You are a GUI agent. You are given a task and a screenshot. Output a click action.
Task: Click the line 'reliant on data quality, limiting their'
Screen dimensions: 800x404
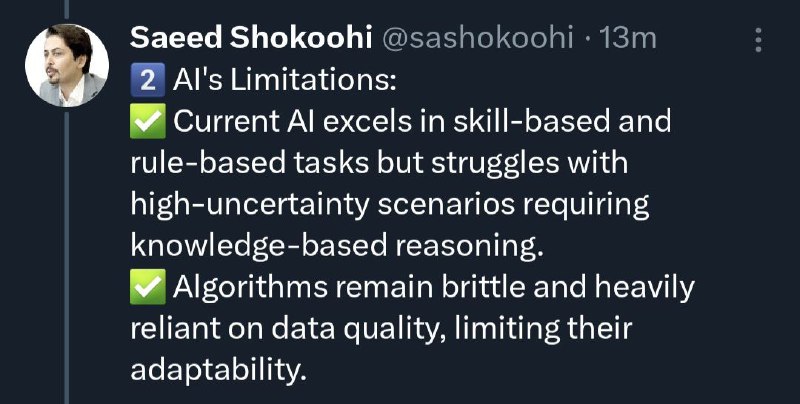pos(381,329)
